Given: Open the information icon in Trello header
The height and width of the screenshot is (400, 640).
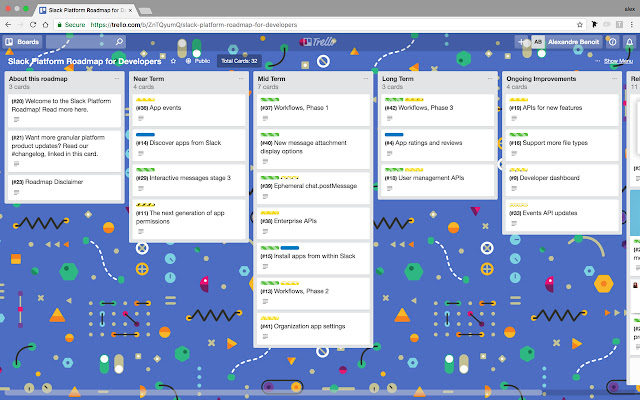Looking at the screenshot, I should point(612,42).
